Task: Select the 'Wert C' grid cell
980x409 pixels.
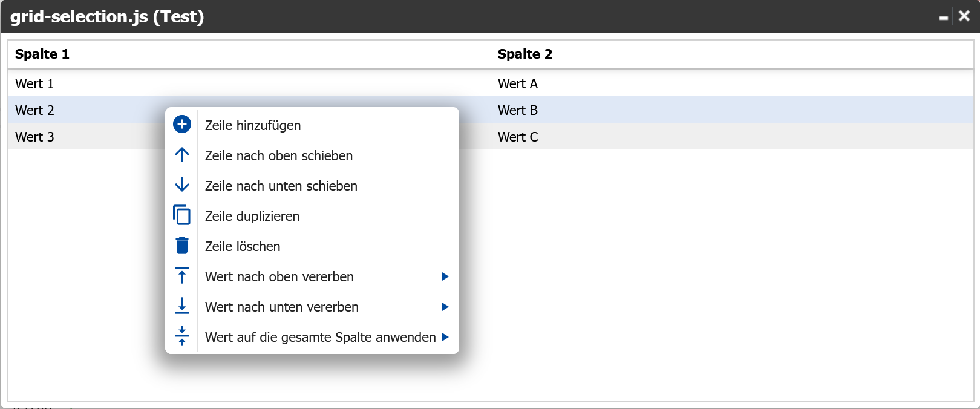Action: point(518,137)
